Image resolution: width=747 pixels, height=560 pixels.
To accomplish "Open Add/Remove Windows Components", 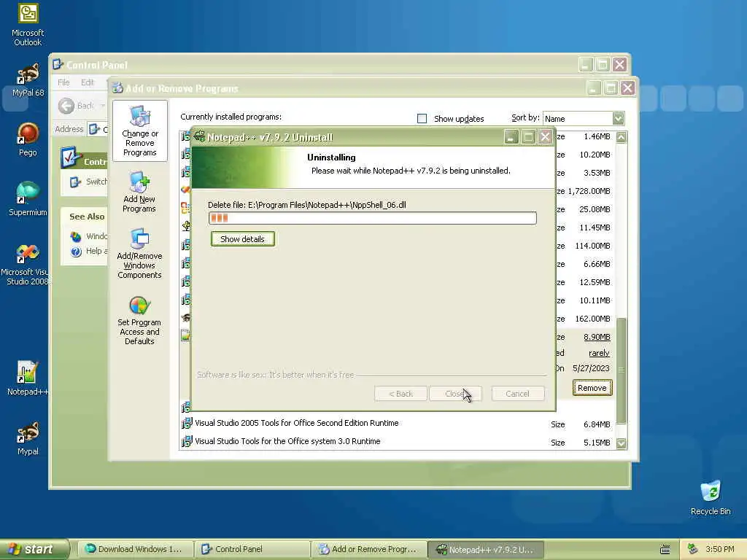I will click(139, 253).
